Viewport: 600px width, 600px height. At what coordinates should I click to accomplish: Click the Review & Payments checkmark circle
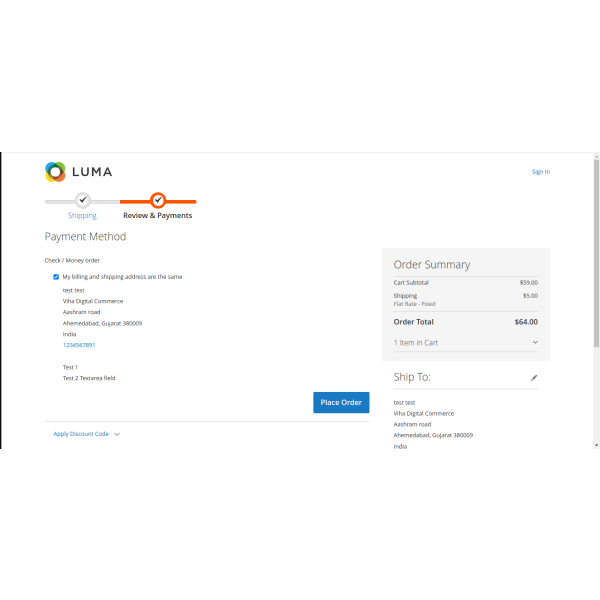(158, 200)
